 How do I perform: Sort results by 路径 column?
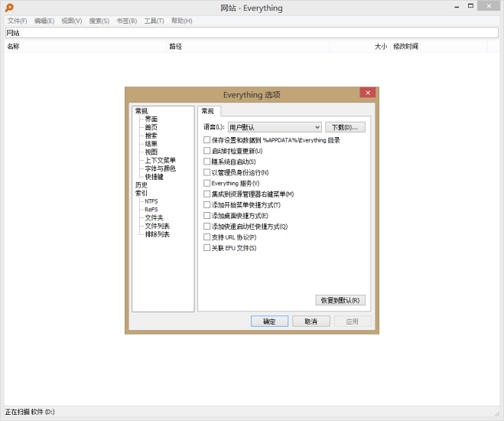pyautogui.click(x=248, y=47)
